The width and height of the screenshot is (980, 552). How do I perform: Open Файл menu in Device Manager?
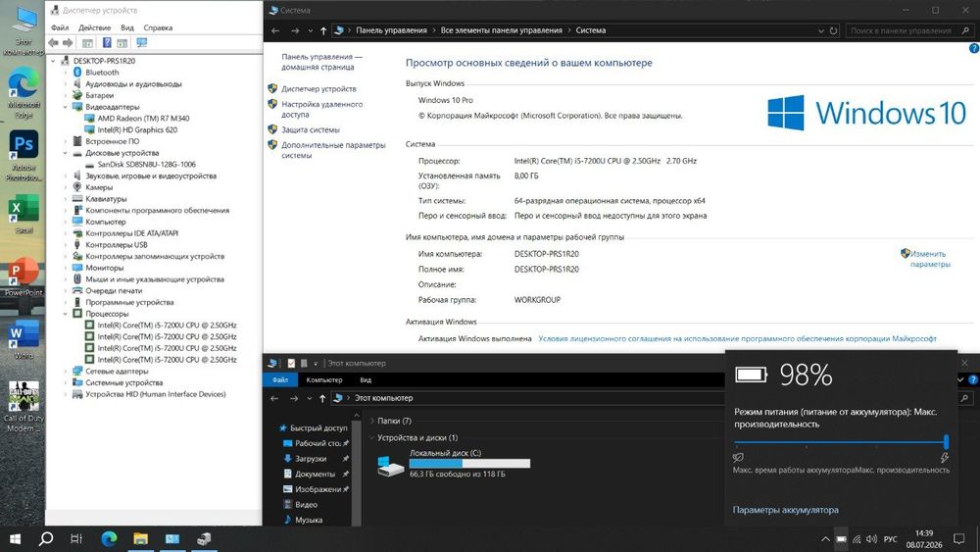(60, 27)
